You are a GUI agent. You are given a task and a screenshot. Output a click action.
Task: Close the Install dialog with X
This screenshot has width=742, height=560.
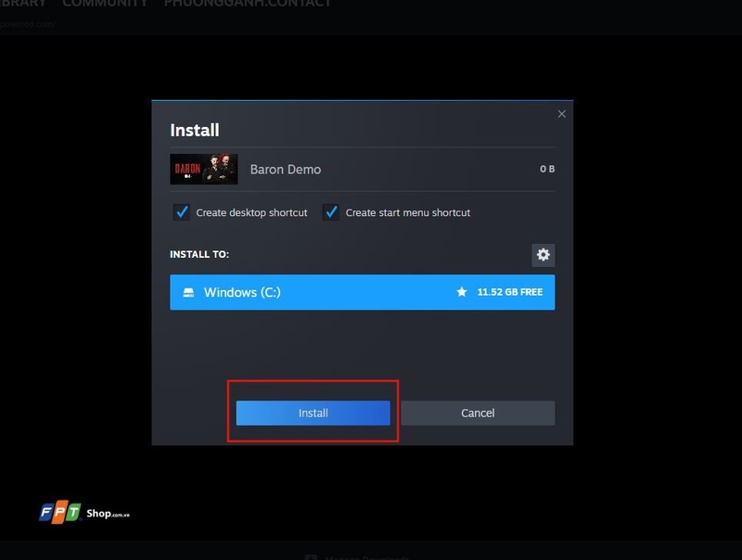(x=562, y=114)
